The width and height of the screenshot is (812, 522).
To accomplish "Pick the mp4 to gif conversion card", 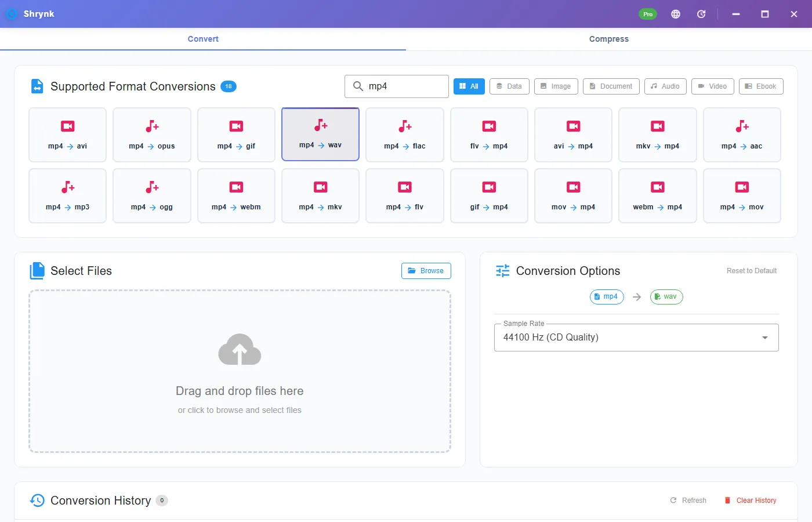I will click(236, 135).
